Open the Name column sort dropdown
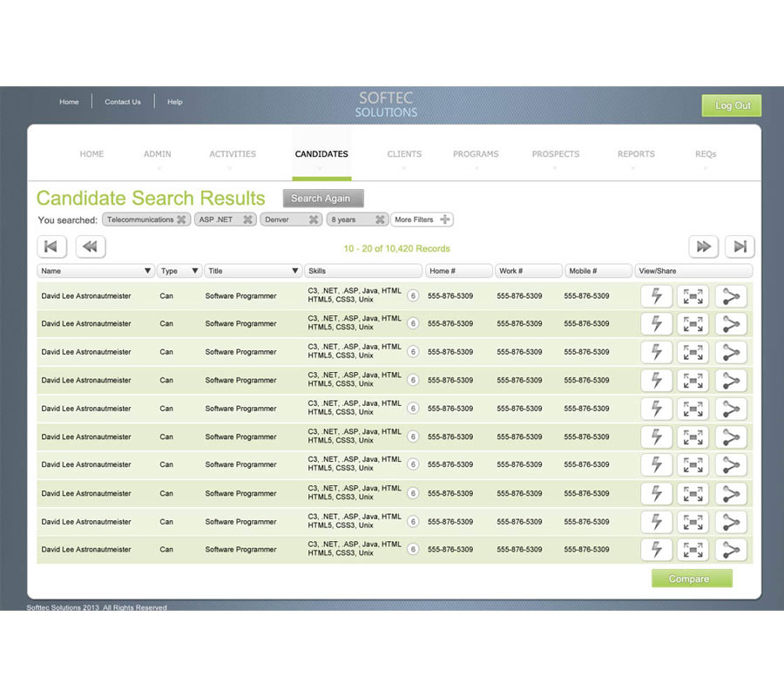 (147, 271)
